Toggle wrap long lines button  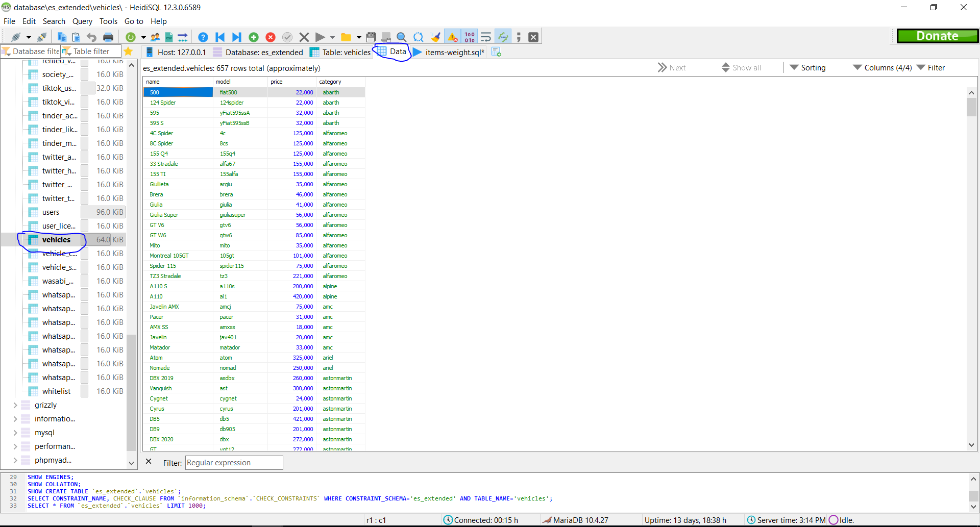(x=486, y=37)
